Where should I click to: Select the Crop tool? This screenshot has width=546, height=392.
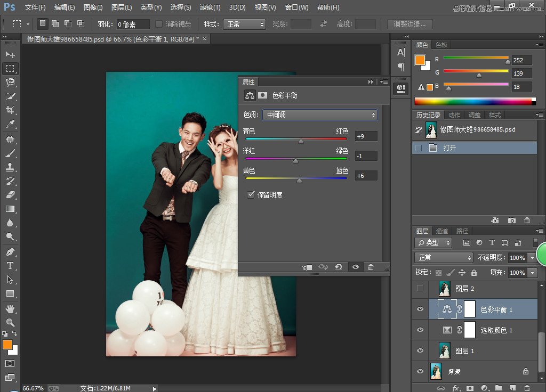click(10, 110)
